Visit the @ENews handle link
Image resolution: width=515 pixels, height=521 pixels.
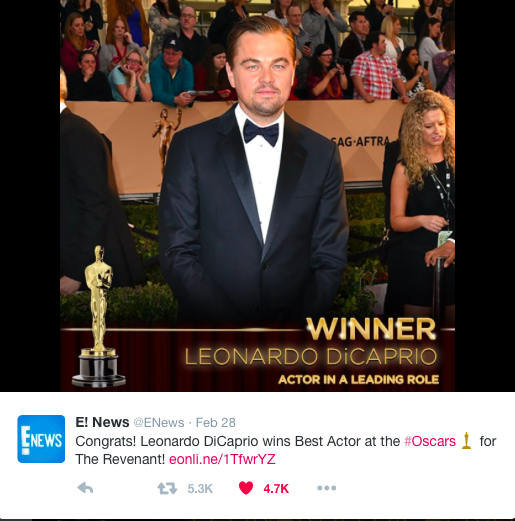pyautogui.click(x=159, y=423)
